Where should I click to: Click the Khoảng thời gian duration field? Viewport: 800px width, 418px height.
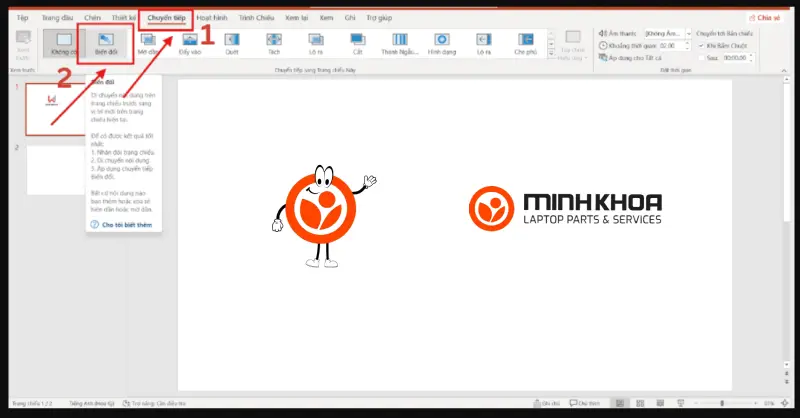coord(671,45)
